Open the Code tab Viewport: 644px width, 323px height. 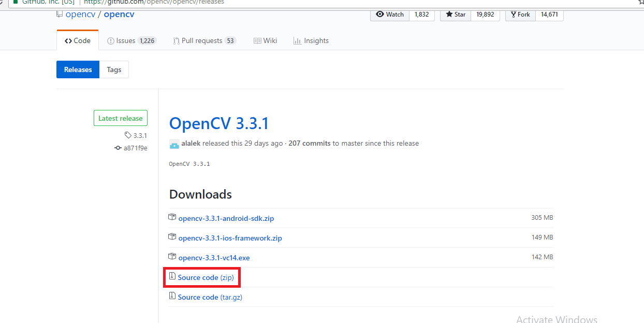pyautogui.click(x=78, y=40)
